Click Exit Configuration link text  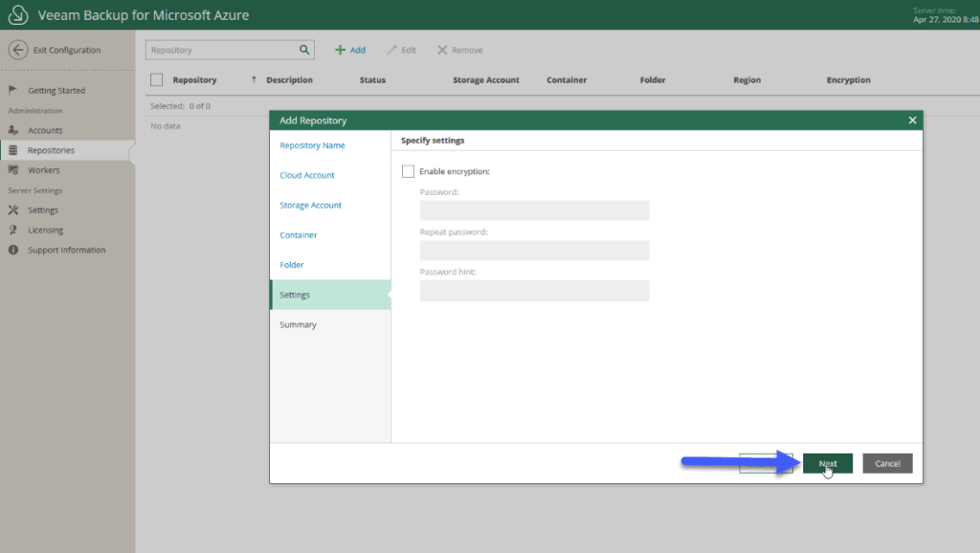67,50
